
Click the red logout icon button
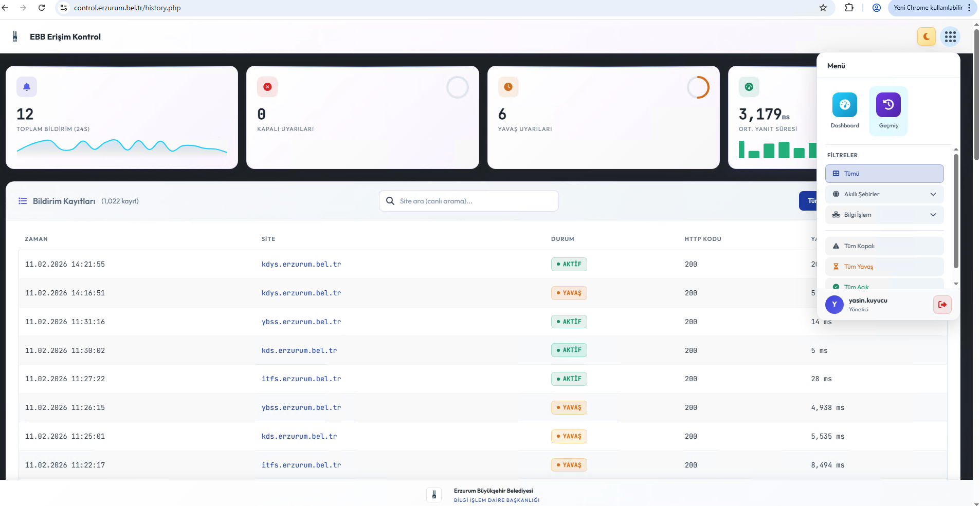coord(942,305)
